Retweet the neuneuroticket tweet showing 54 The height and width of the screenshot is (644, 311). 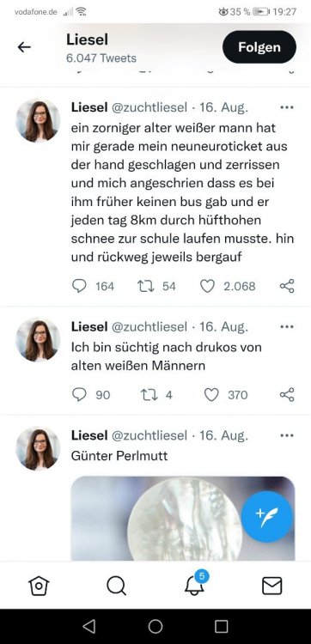point(146,286)
